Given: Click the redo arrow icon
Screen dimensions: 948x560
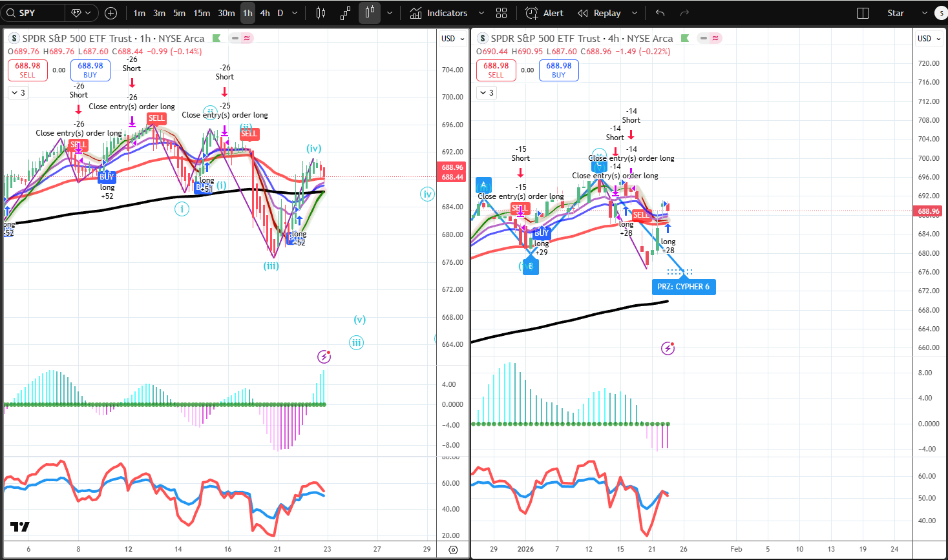Looking at the screenshot, I should [x=685, y=13].
